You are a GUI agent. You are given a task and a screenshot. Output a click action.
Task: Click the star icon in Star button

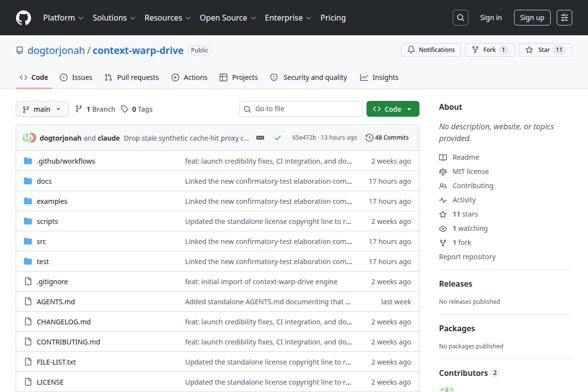point(529,50)
